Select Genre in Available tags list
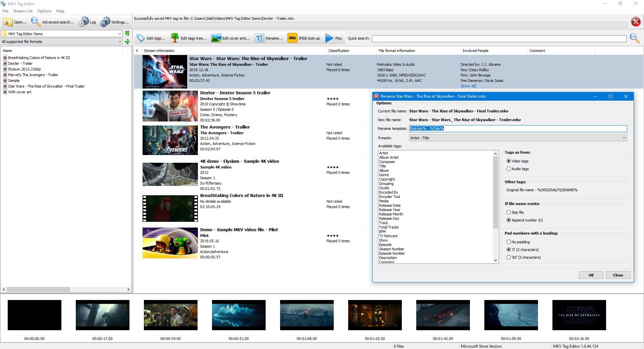The height and width of the screenshot is (349, 644). 384,175
